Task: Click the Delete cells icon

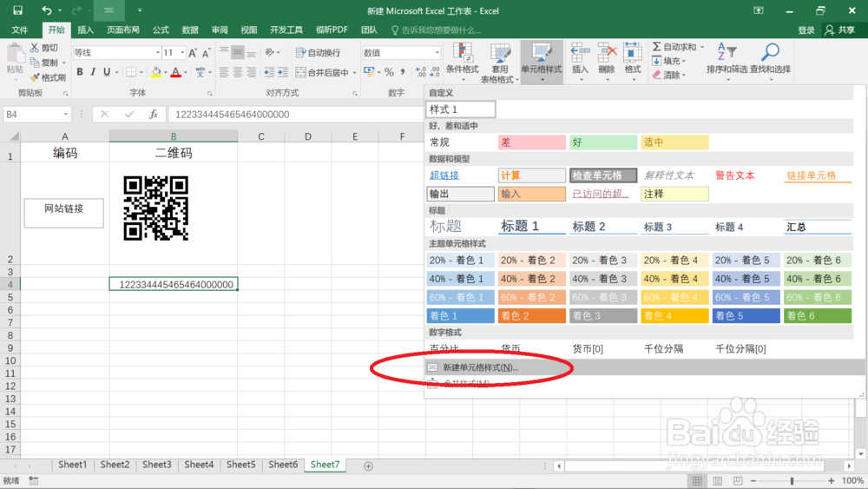Action: pyautogui.click(x=607, y=53)
